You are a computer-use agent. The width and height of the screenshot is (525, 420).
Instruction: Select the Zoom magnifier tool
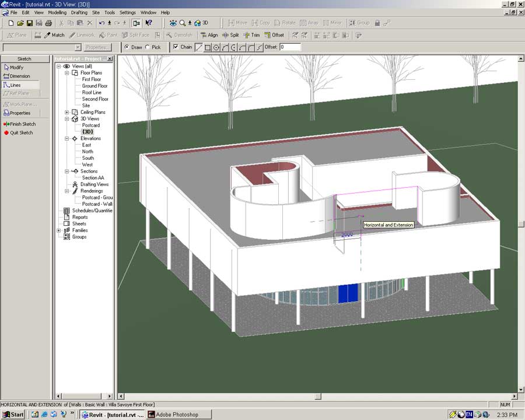point(182,23)
